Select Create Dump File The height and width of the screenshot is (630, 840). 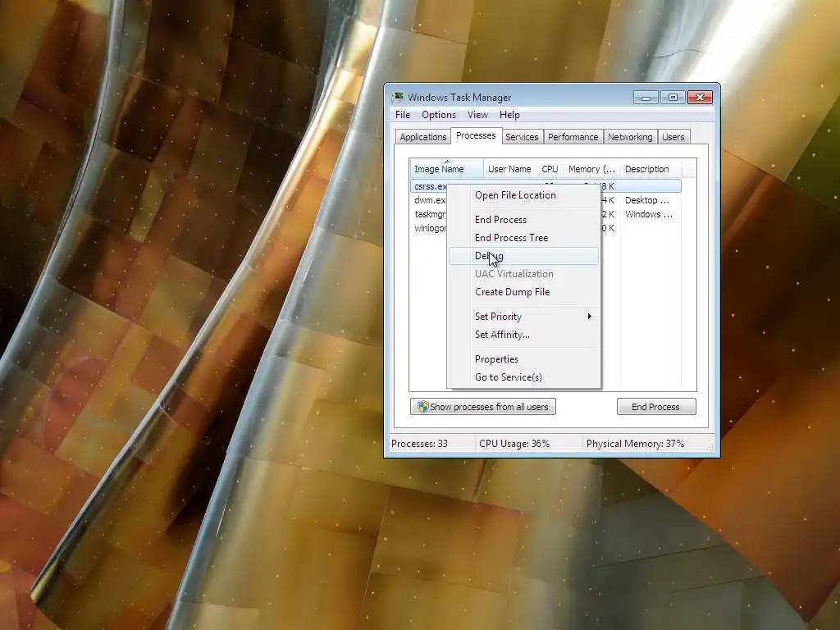(x=524, y=292)
